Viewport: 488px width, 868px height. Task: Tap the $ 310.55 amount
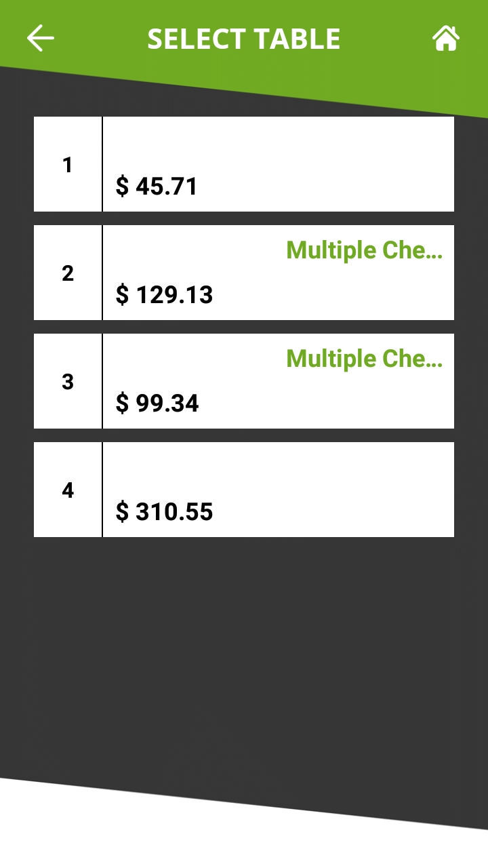click(164, 511)
